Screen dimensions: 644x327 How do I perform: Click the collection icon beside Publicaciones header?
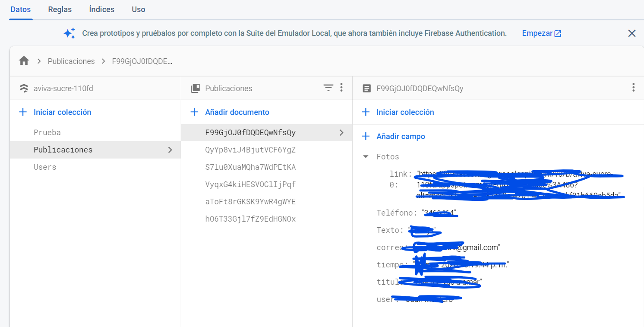tap(196, 88)
